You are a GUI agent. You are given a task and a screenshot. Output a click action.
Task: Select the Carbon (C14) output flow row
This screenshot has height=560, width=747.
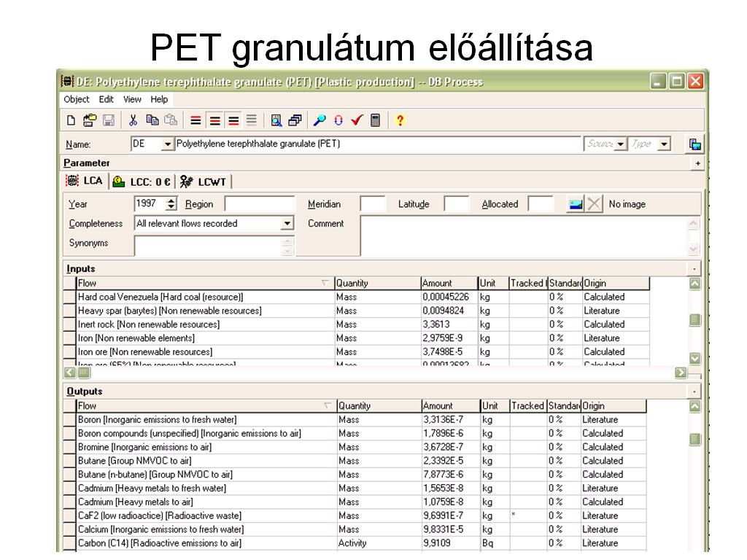pyautogui.click(x=355, y=543)
